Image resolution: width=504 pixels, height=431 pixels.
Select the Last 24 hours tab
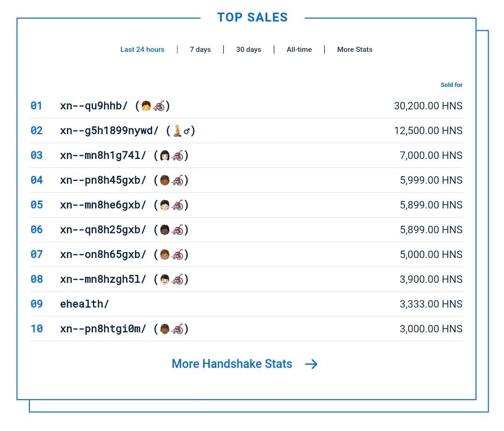click(x=142, y=50)
